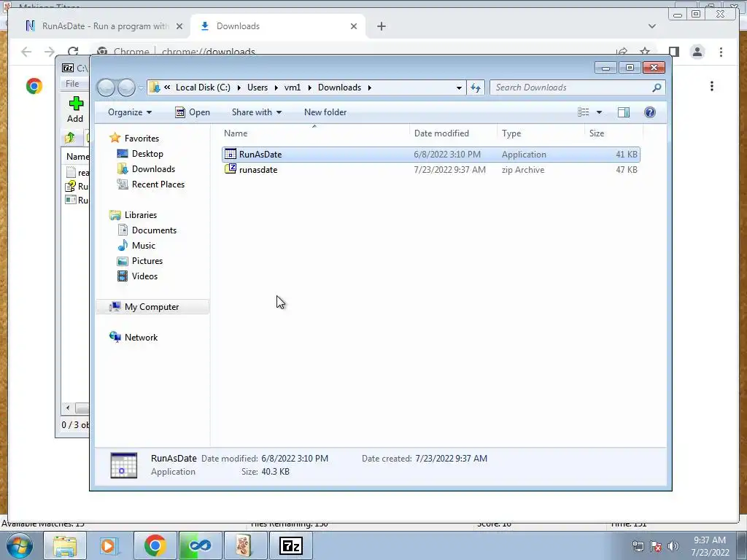This screenshot has height=560, width=747.
Task: Open the Organize dropdown menu
Action: coord(130,112)
